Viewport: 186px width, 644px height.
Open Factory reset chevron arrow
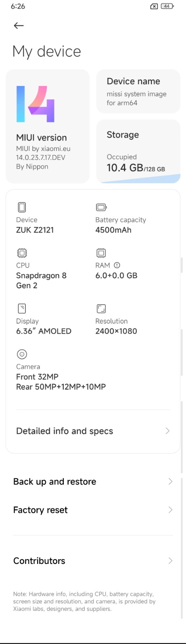pyautogui.click(x=170, y=510)
